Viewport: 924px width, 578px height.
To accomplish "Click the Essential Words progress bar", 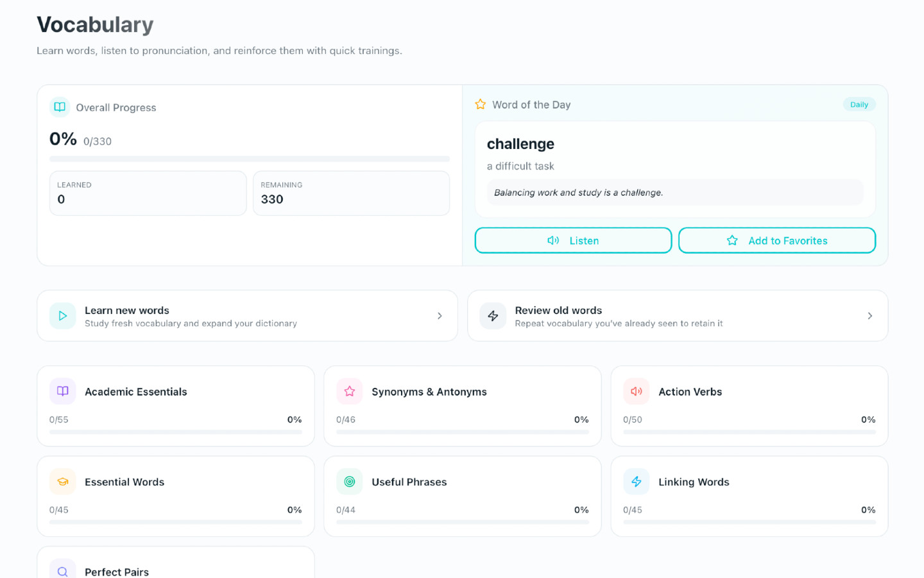I will click(176, 522).
